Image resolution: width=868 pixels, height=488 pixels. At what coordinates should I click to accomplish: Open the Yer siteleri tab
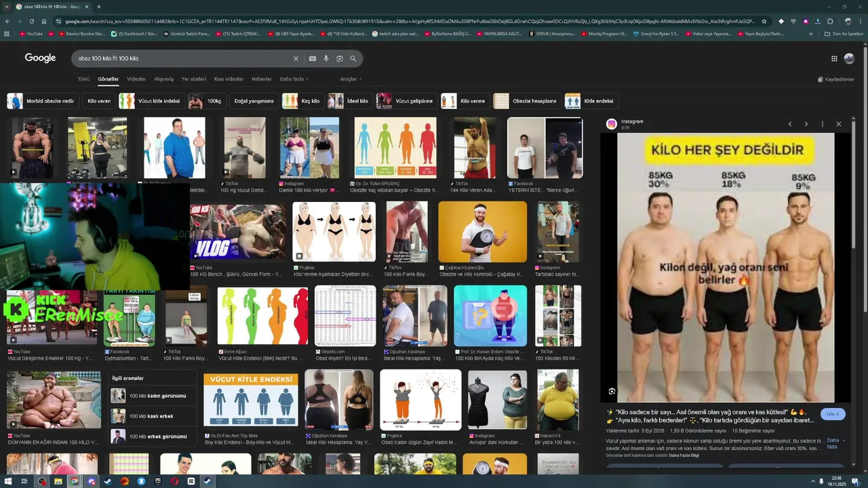pyautogui.click(x=193, y=79)
